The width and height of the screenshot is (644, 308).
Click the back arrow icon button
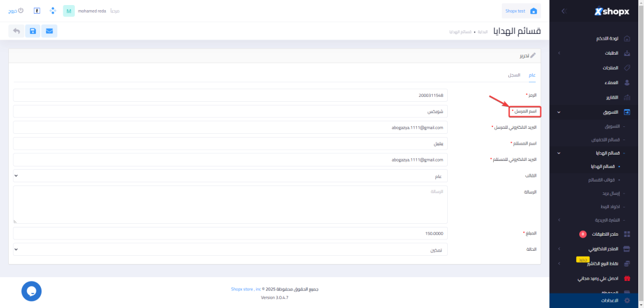click(x=16, y=31)
